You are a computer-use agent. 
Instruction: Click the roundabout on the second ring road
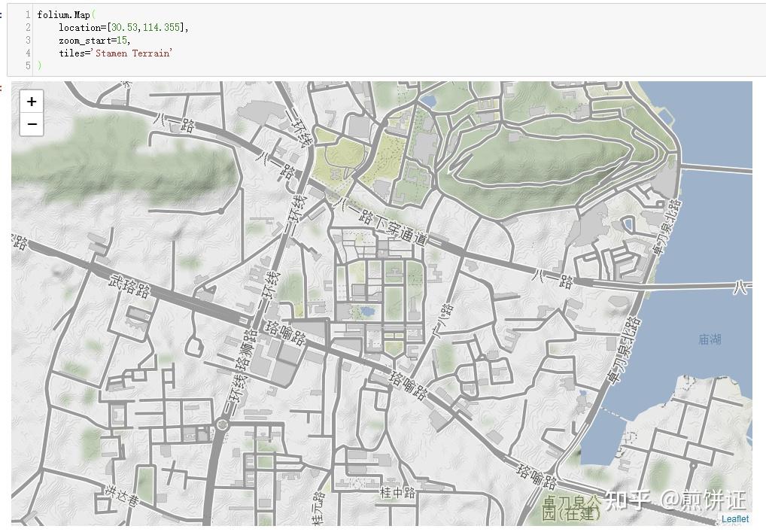point(223,424)
